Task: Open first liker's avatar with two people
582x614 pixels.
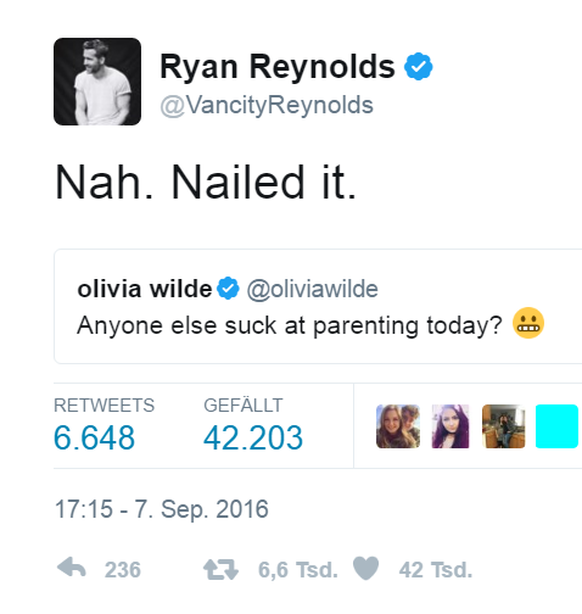Action: (x=398, y=426)
